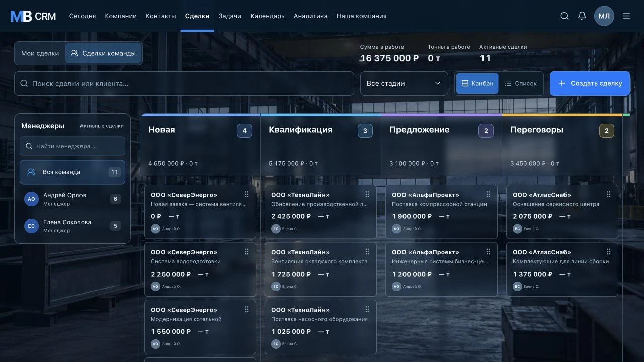Open the «Календарь» section

(x=268, y=16)
